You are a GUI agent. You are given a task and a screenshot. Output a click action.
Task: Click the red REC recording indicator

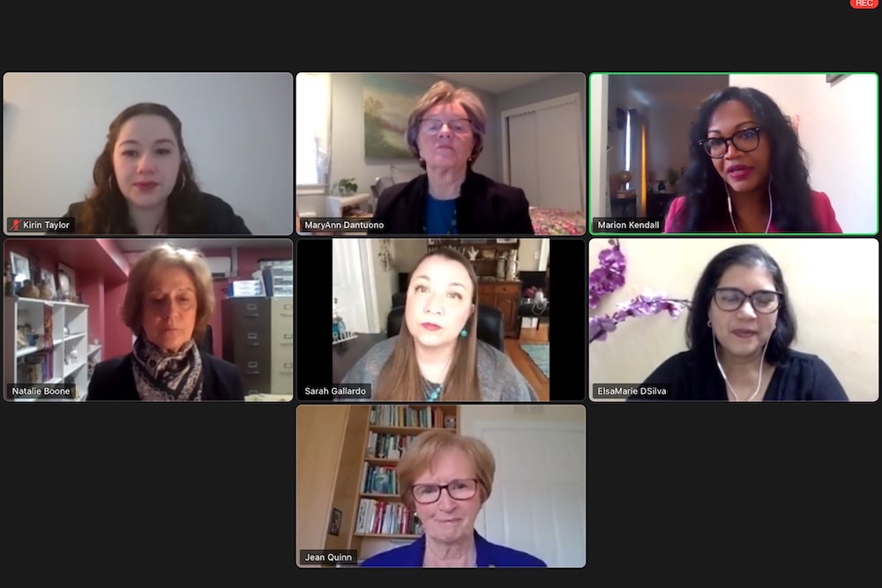tap(864, 4)
